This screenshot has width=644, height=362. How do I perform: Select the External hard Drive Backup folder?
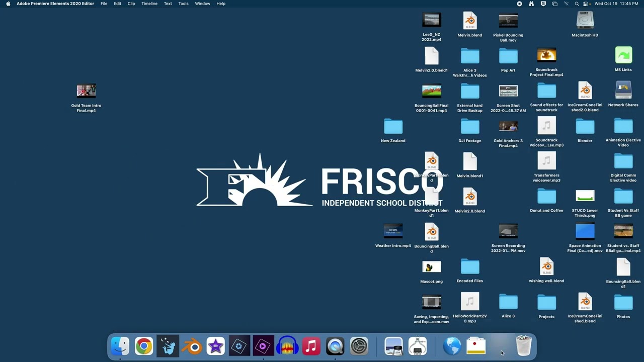[x=470, y=91]
